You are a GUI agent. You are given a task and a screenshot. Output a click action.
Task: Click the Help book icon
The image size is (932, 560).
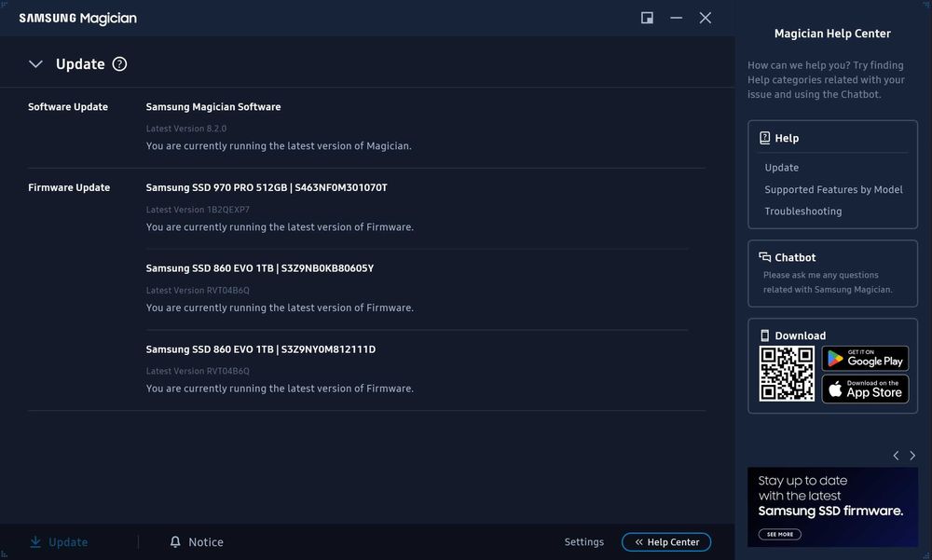coord(765,138)
